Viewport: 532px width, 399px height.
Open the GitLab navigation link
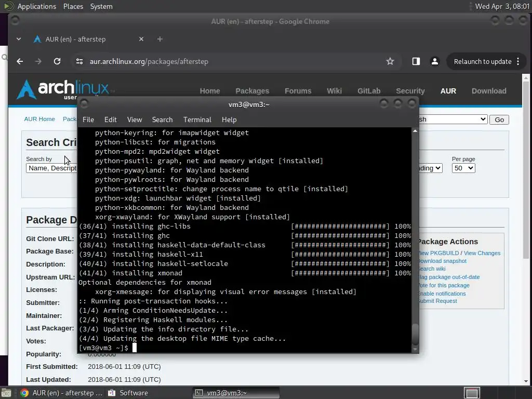(369, 91)
